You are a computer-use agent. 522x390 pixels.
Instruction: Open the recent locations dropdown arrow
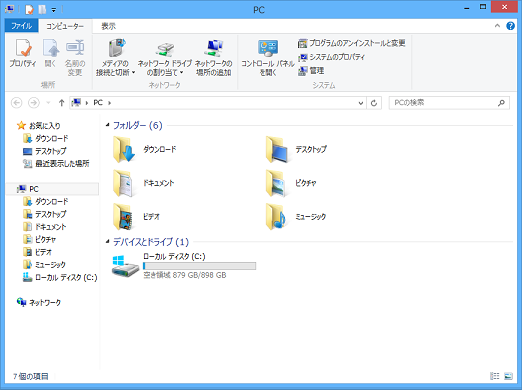pyautogui.click(x=48, y=103)
